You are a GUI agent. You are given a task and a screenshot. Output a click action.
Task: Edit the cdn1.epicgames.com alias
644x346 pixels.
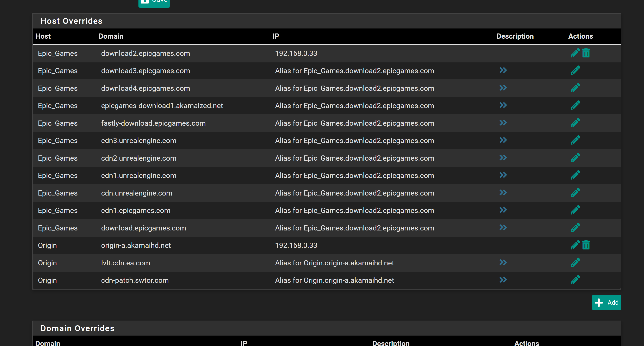[575, 210]
